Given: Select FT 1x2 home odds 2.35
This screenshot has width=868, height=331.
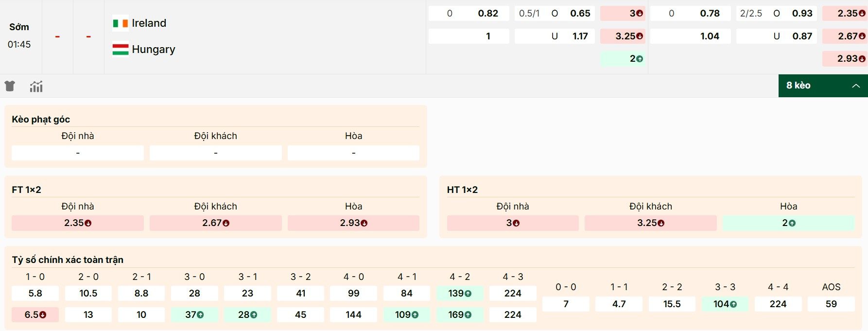Looking at the screenshot, I should (x=78, y=223).
